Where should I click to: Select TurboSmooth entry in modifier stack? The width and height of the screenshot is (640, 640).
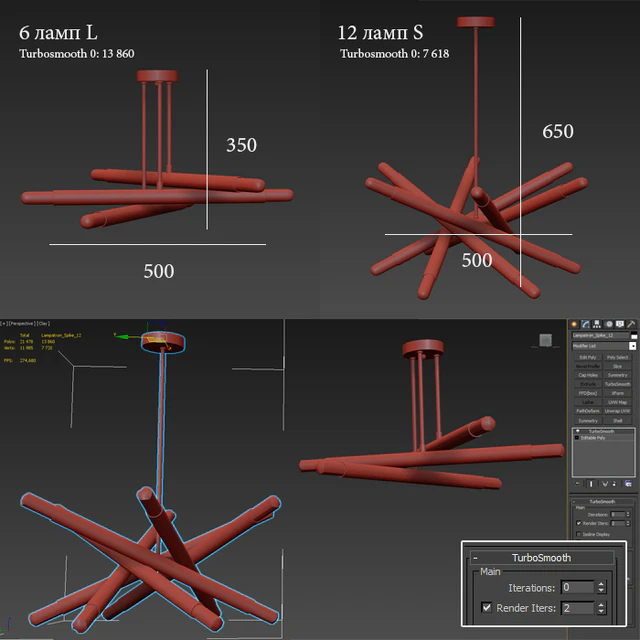(602, 431)
